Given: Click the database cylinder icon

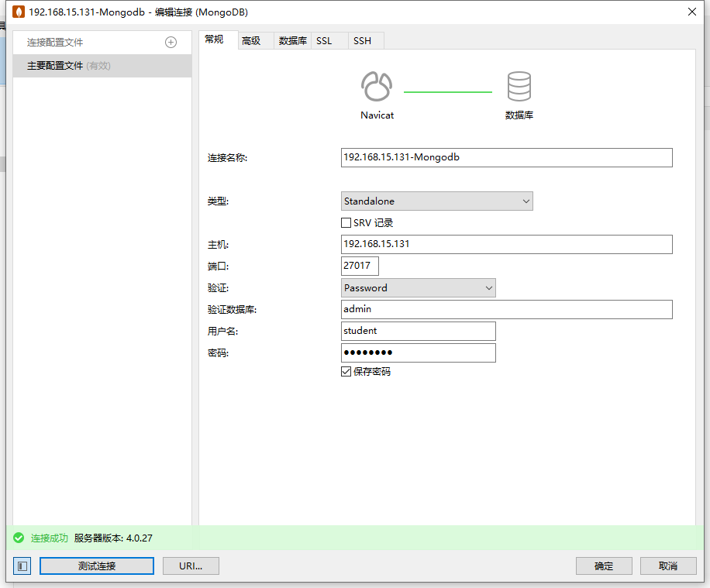Looking at the screenshot, I should click(x=519, y=86).
